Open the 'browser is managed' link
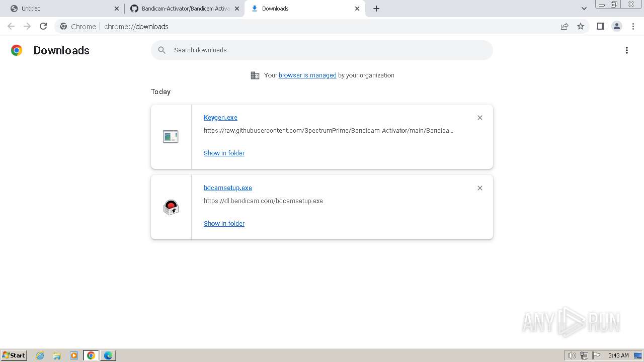This screenshot has height=362, width=644. pos(307,75)
